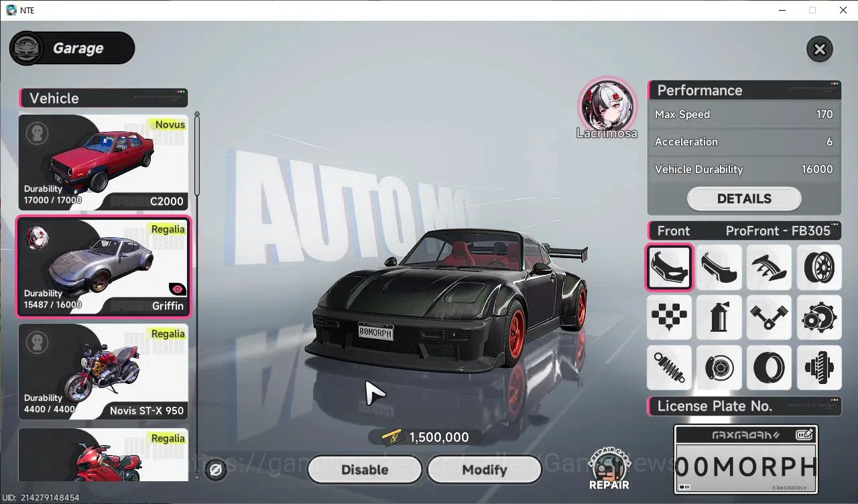Choose the spoiler wing part icon

(x=769, y=267)
